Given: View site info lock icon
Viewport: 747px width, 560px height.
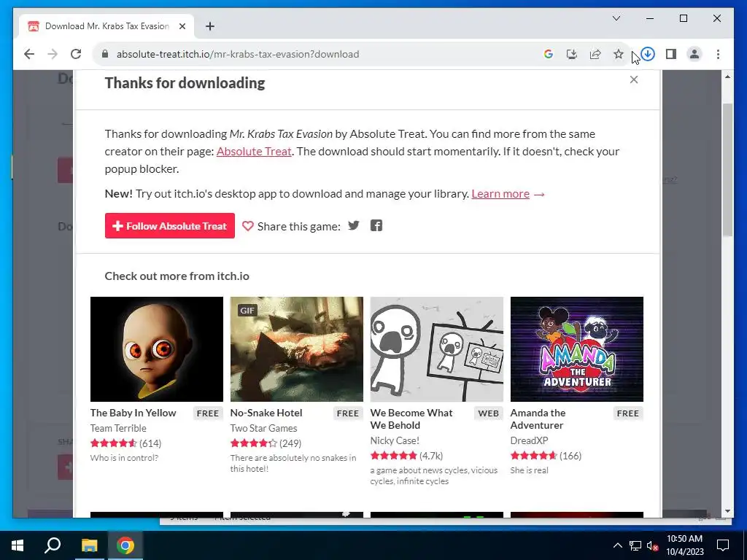Looking at the screenshot, I should (105, 54).
